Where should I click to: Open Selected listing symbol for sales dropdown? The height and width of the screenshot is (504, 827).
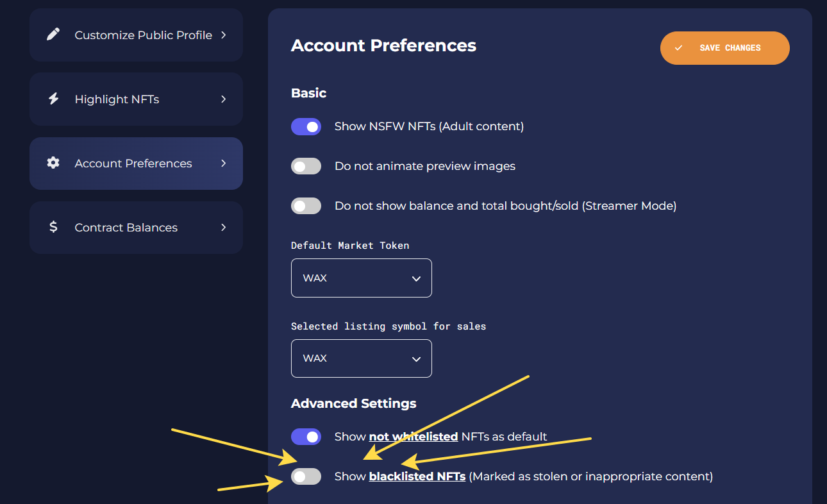[x=362, y=358]
